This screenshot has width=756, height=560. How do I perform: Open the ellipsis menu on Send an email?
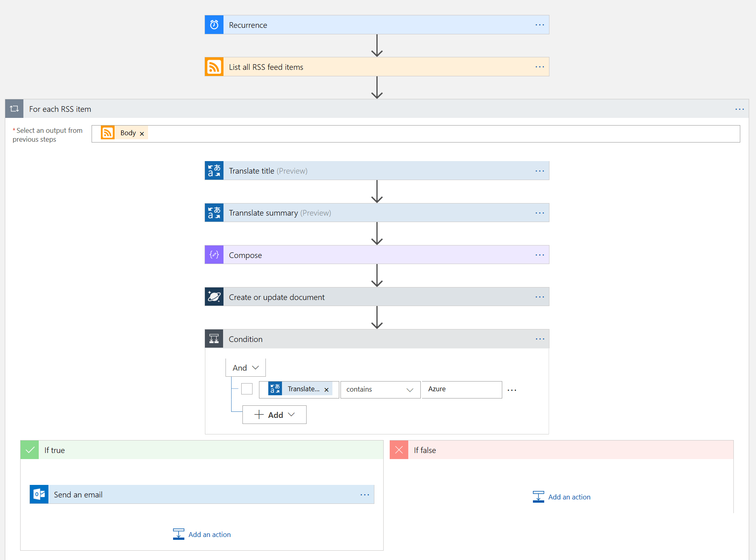pos(365,495)
